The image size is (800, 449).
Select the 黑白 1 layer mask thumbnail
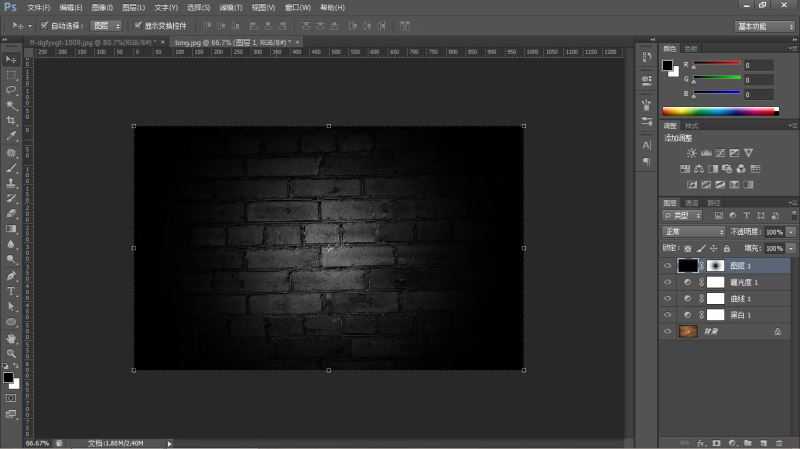716,315
